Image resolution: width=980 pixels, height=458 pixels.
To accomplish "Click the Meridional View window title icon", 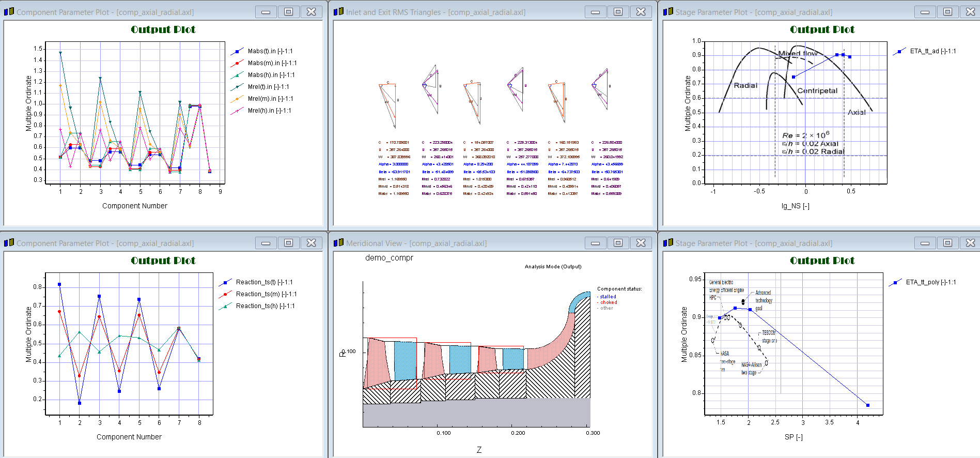I will point(338,242).
